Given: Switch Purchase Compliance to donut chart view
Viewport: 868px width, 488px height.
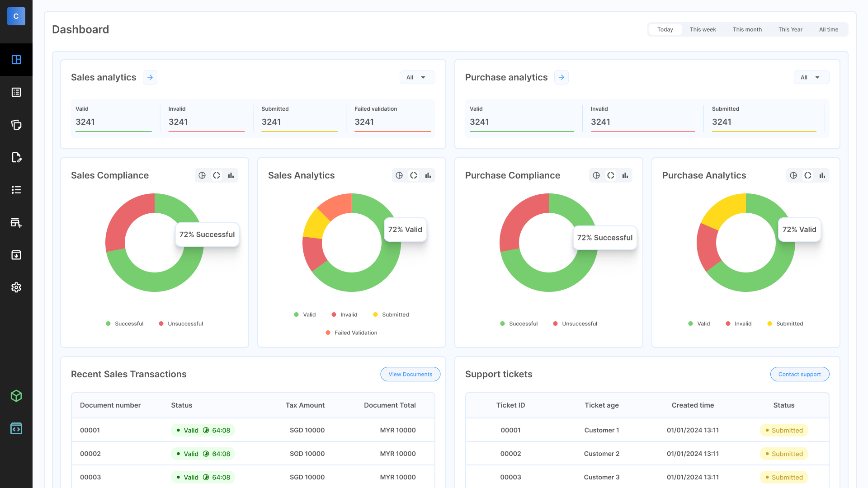Looking at the screenshot, I should click(x=611, y=175).
